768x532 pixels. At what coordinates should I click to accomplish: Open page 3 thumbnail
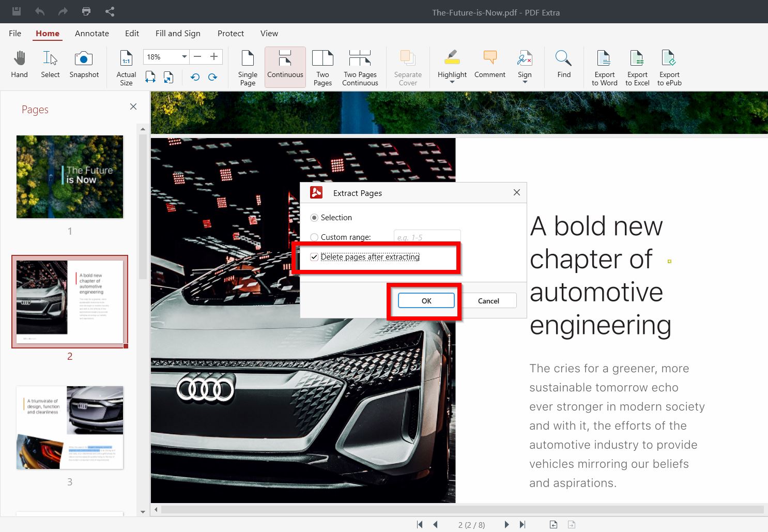click(x=70, y=428)
